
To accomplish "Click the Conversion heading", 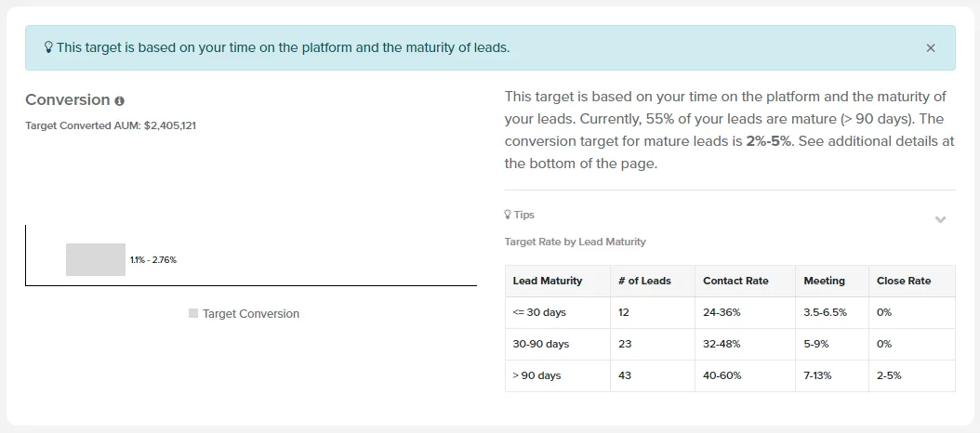I will [x=68, y=100].
